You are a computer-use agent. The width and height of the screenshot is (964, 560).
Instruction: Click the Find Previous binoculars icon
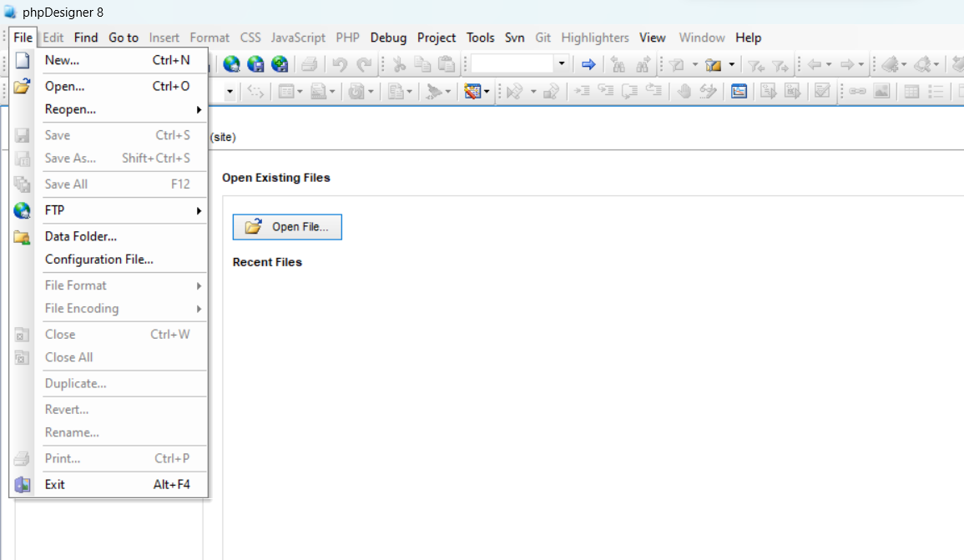coord(618,64)
